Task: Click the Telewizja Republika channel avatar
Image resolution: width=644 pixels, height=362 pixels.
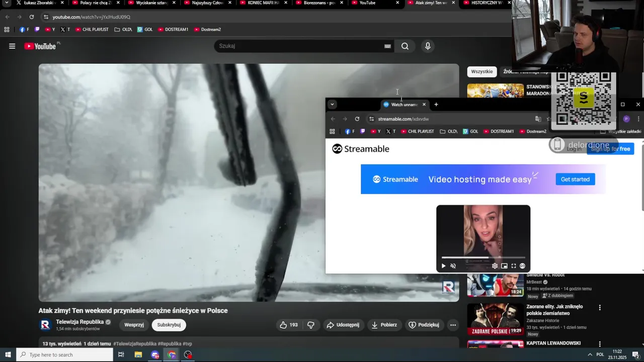Action: [45, 325]
